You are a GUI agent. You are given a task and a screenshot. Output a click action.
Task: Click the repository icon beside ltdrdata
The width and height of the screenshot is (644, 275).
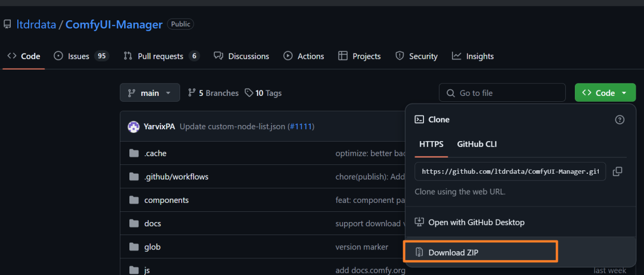(7, 24)
